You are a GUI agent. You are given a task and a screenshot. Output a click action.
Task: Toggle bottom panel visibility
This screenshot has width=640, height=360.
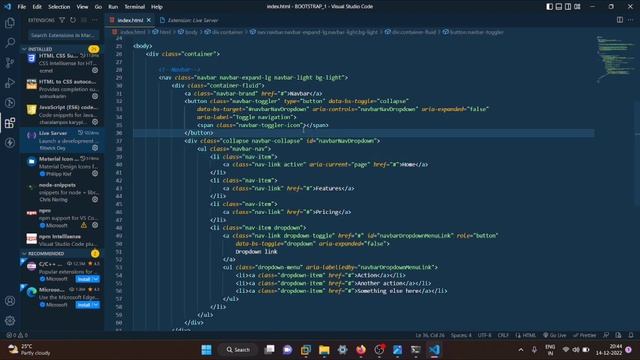pos(559,7)
